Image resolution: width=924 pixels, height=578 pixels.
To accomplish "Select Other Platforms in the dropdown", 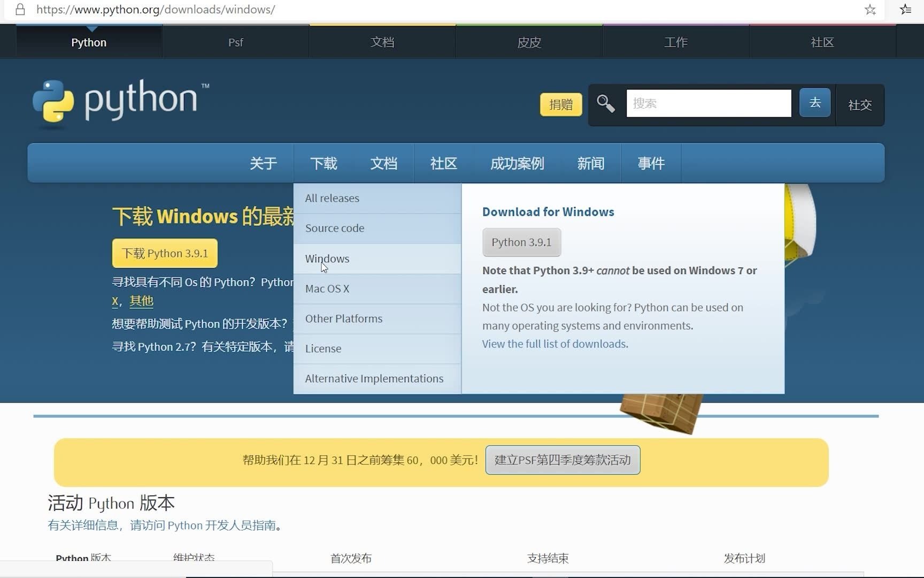I will pos(377,318).
